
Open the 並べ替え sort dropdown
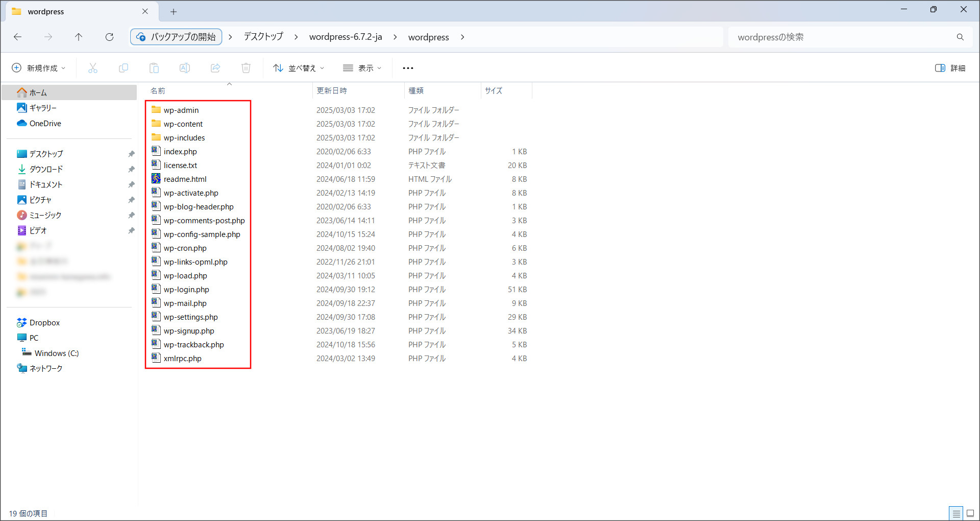[x=299, y=68]
